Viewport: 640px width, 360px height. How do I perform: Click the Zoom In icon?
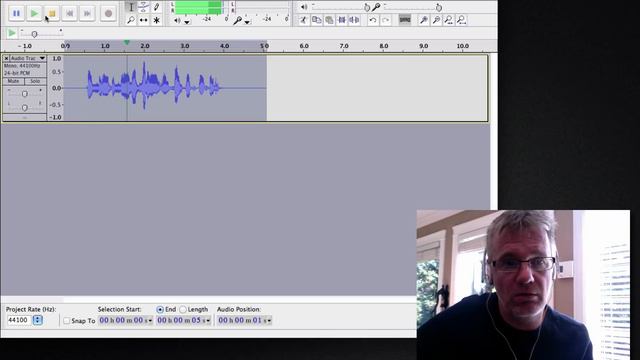click(424, 20)
